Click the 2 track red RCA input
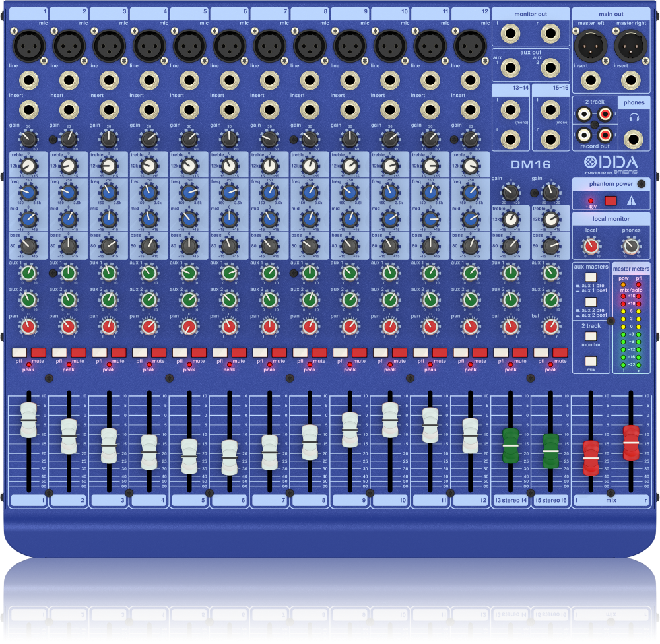 coord(605,113)
